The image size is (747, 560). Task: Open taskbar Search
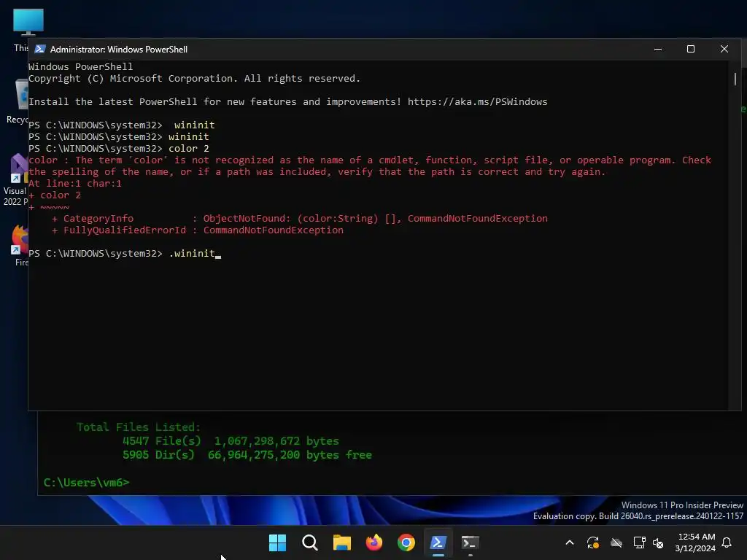click(309, 542)
